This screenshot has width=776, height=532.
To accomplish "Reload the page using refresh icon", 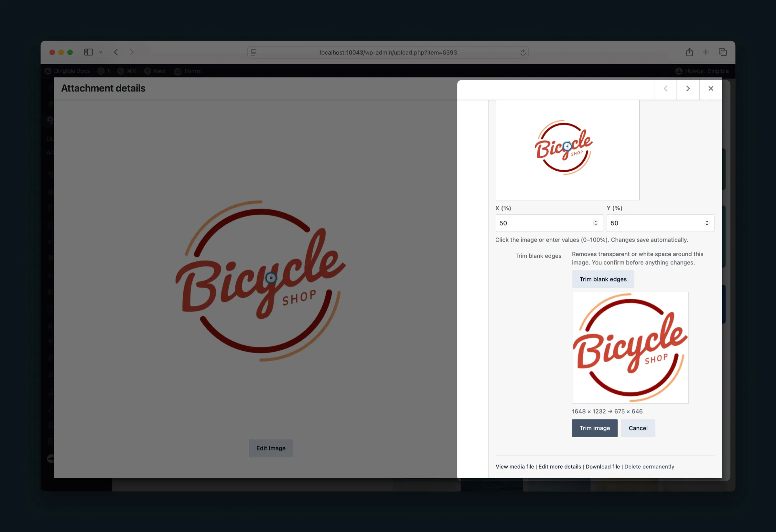I will tap(523, 52).
